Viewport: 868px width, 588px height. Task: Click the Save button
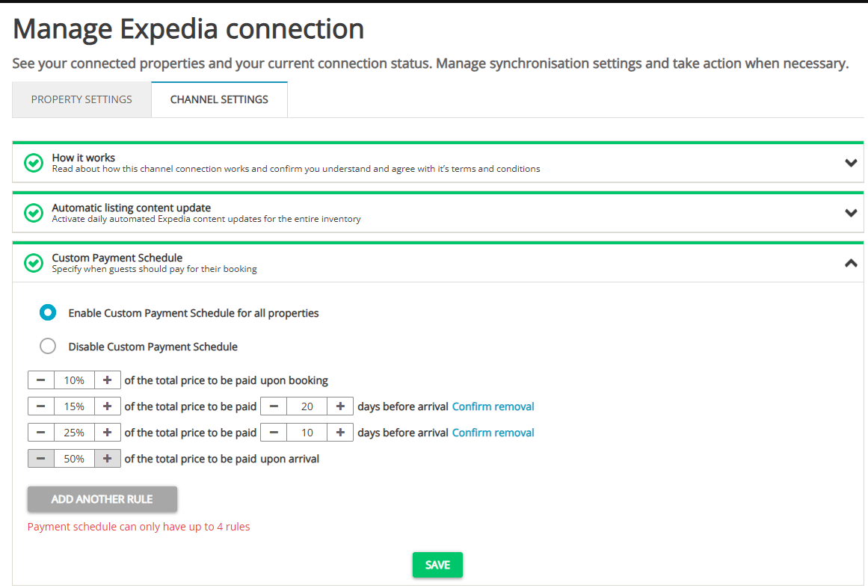coord(437,565)
